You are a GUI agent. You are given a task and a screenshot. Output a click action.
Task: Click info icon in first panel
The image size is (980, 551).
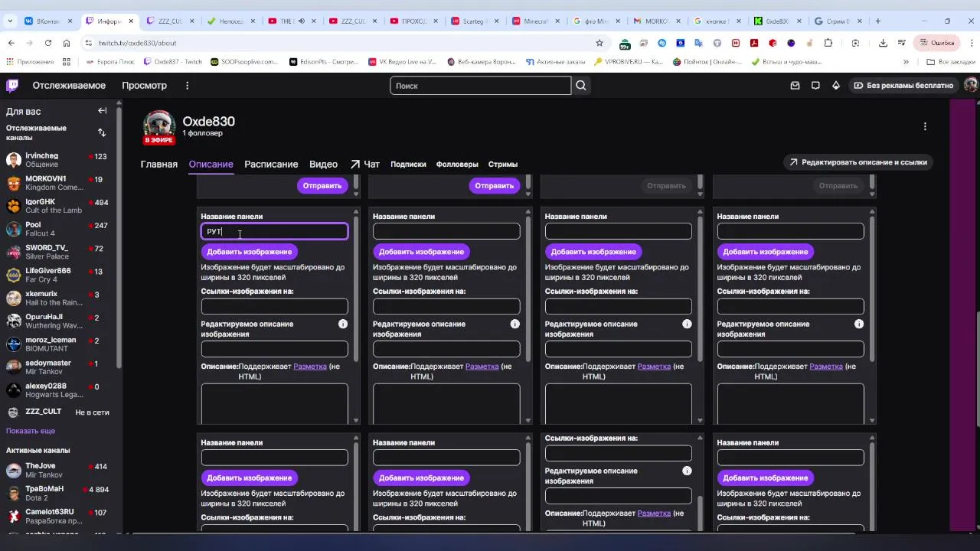tap(343, 324)
